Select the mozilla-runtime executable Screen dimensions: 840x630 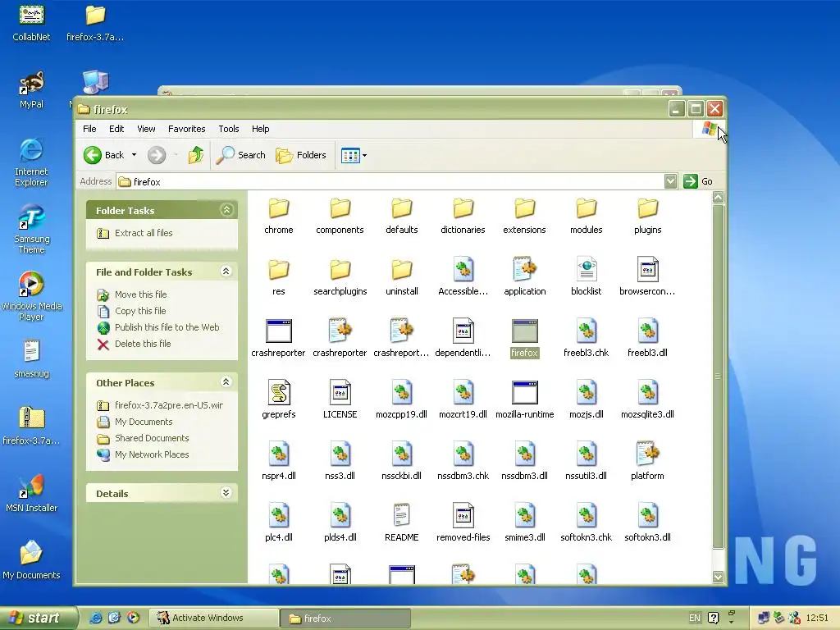(x=524, y=400)
